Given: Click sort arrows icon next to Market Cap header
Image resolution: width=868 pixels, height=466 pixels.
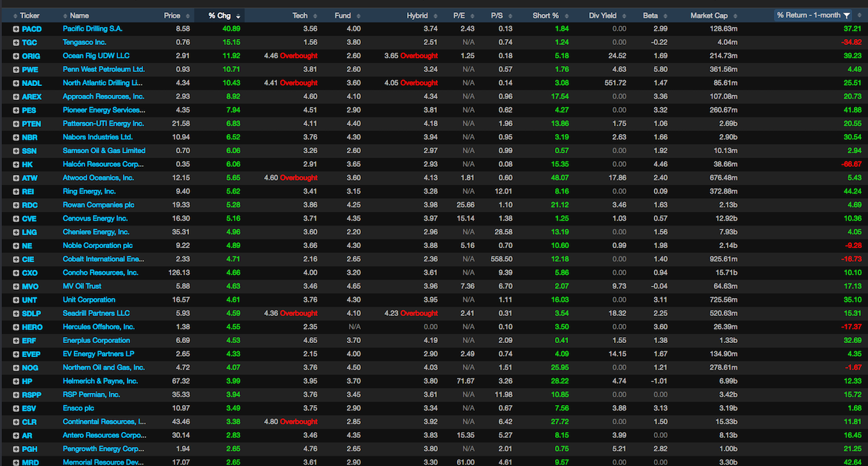Looking at the screenshot, I should 735,16.
